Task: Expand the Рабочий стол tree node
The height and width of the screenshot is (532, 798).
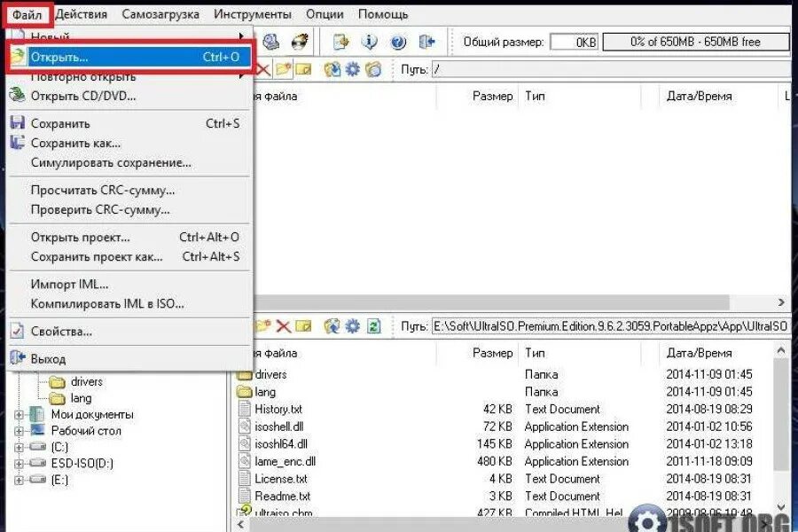Action: 19,431
